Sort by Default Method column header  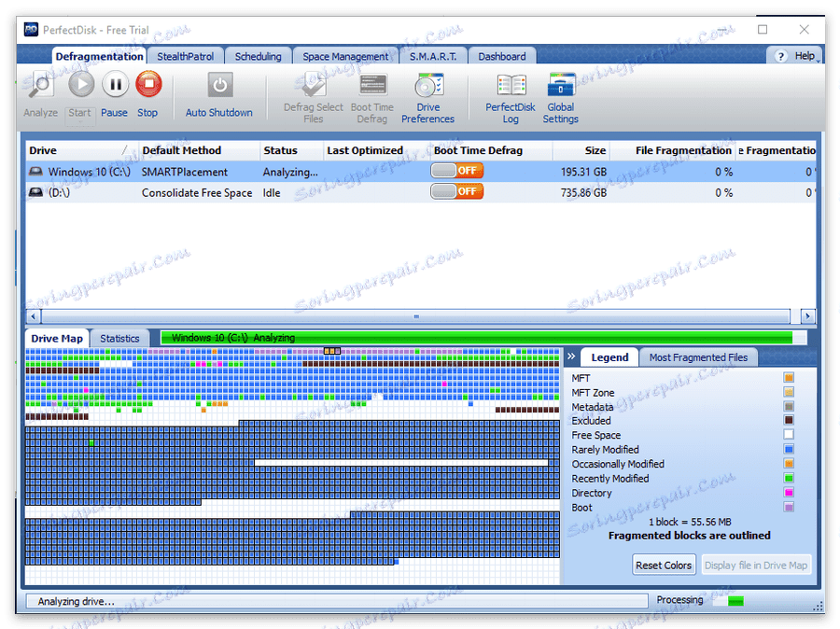[x=199, y=150]
